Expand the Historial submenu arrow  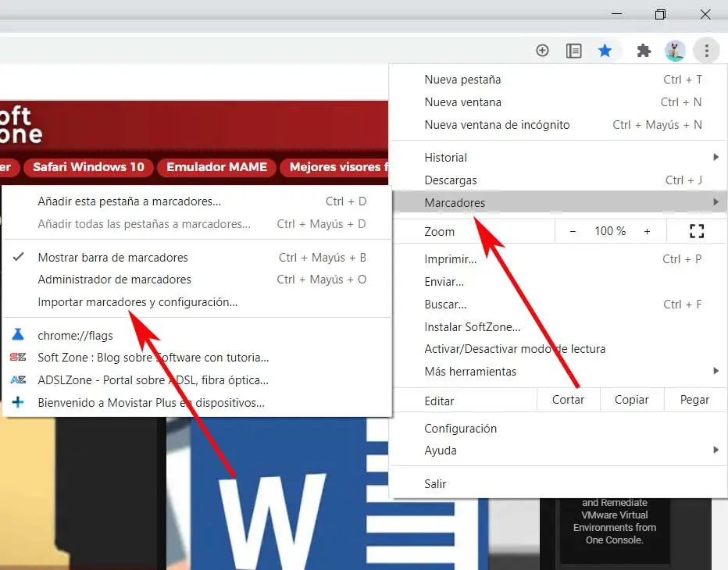pyautogui.click(x=716, y=158)
